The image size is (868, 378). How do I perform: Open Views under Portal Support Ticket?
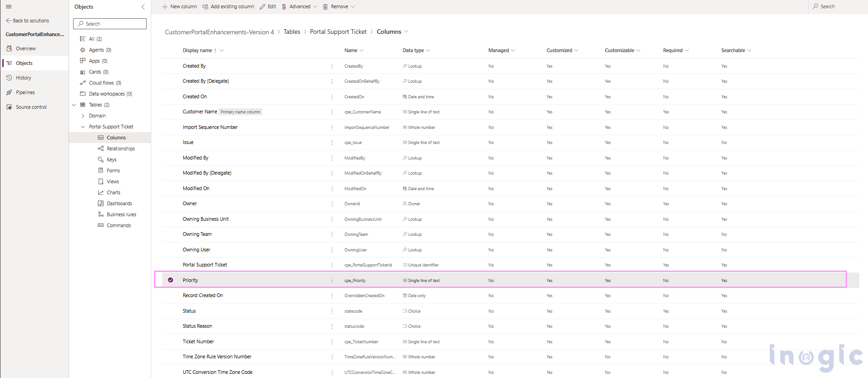(x=113, y=181)
